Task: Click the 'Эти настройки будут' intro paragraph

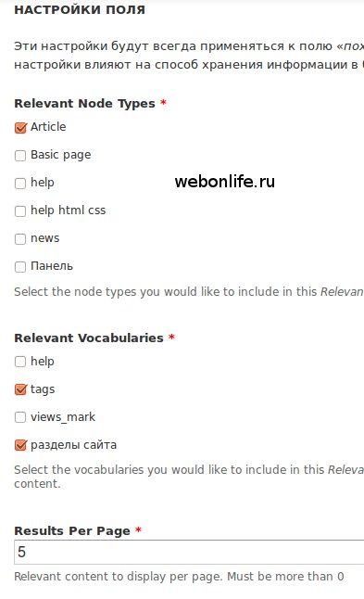Action: [189, 56]
